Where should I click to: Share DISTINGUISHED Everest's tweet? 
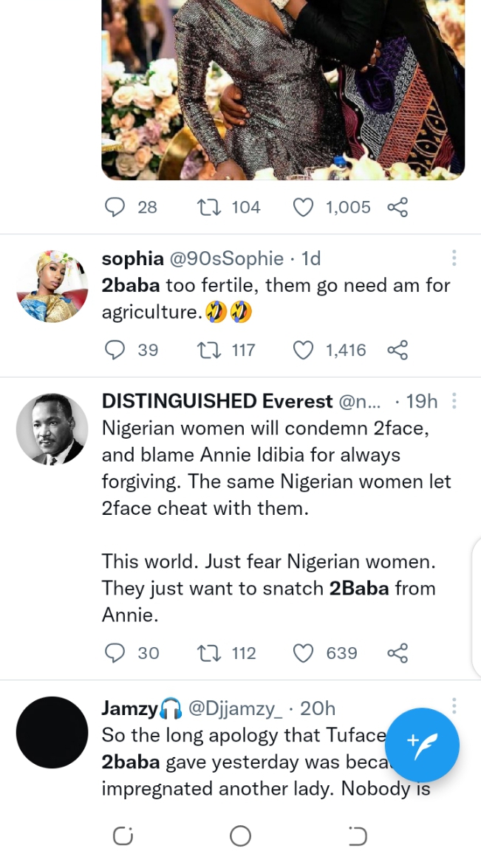(398, 653)
